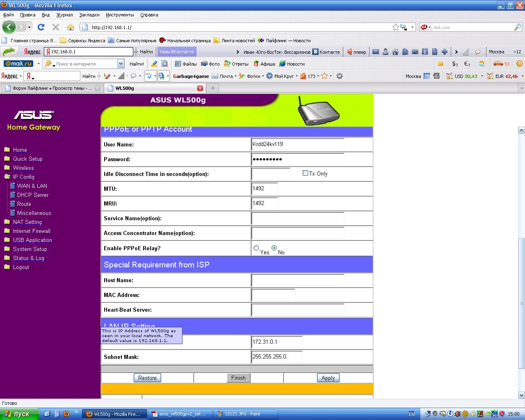Screen dimensions: 525x420
Task: Open the Mail.ru yellow envelope icon
Action: click(x=441, y=64)
